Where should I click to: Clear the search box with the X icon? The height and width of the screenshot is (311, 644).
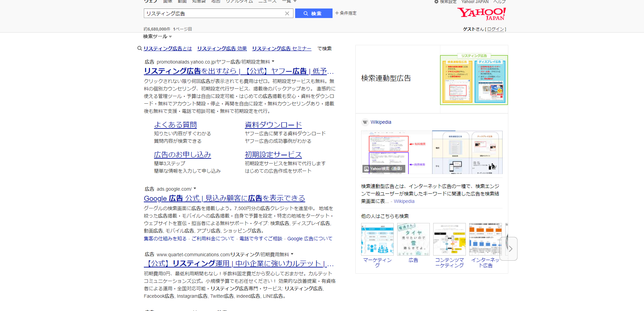[x=287, y=14]
